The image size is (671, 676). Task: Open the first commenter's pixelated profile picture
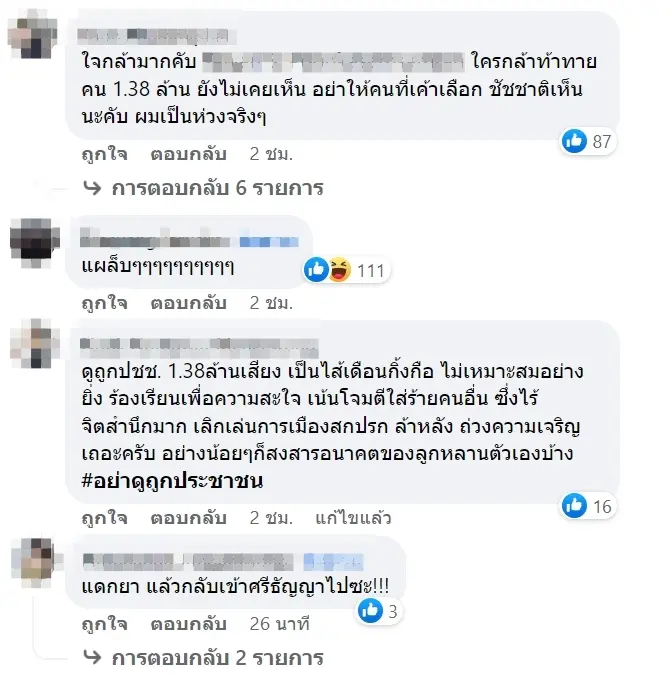[x=33, y=34]
